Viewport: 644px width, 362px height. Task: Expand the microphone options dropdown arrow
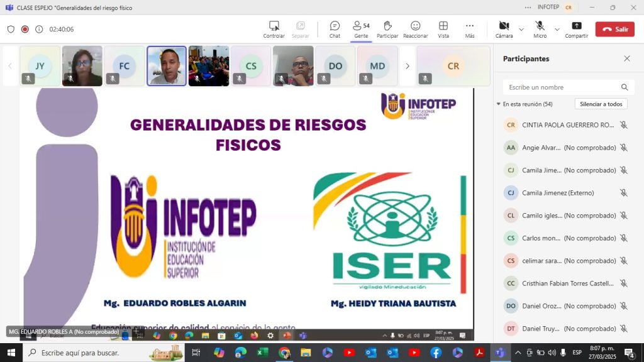(x=557, y=30)
